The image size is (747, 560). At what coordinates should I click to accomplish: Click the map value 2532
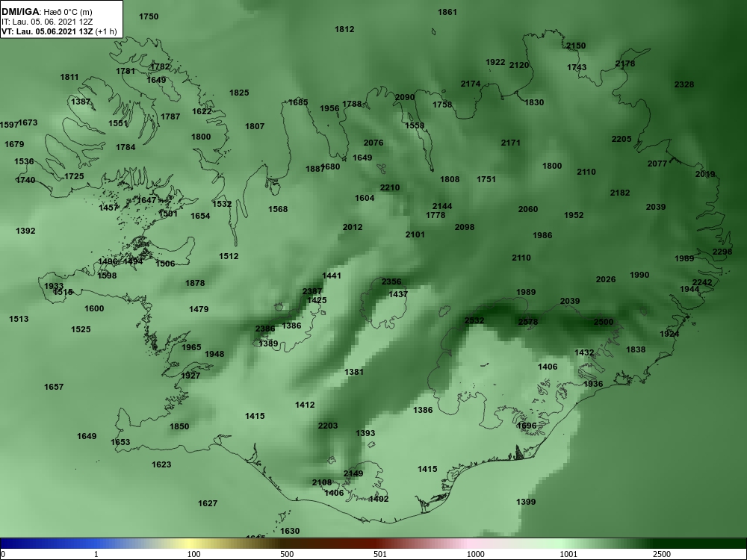click(x=474, y=320)
